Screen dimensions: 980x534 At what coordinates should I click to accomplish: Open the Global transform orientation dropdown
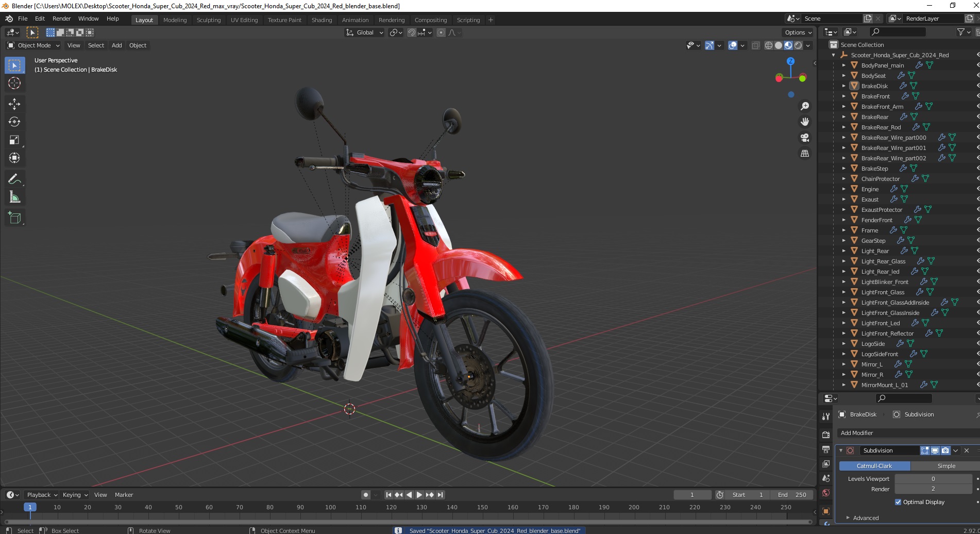364,32
